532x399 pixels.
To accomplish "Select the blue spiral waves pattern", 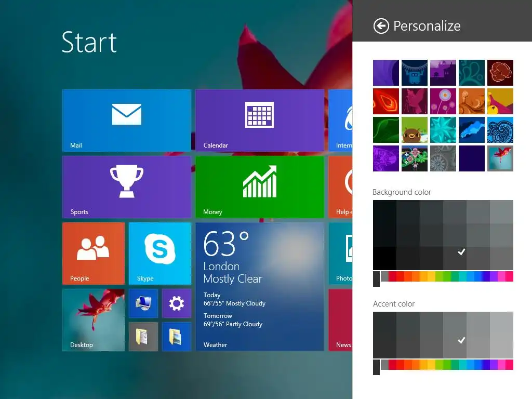I will pyautogui.click(x=500, y=130).
